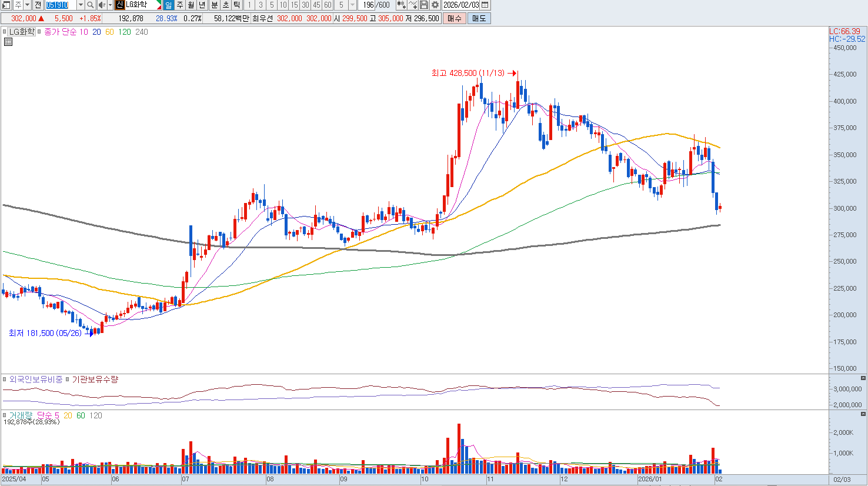Viewport: 868px width, 486px height.
Task: Switch chart to 주 (weekly) period
Action: 180,5
